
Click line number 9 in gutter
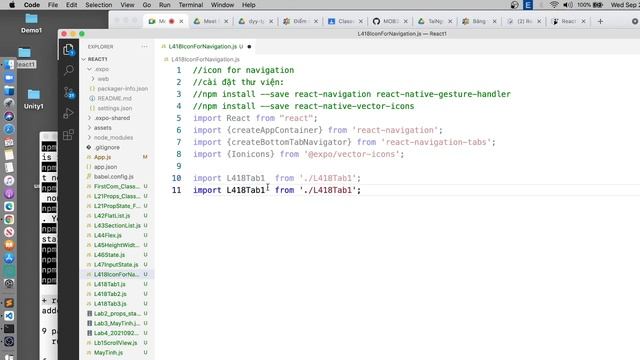[x=179, y=166]
